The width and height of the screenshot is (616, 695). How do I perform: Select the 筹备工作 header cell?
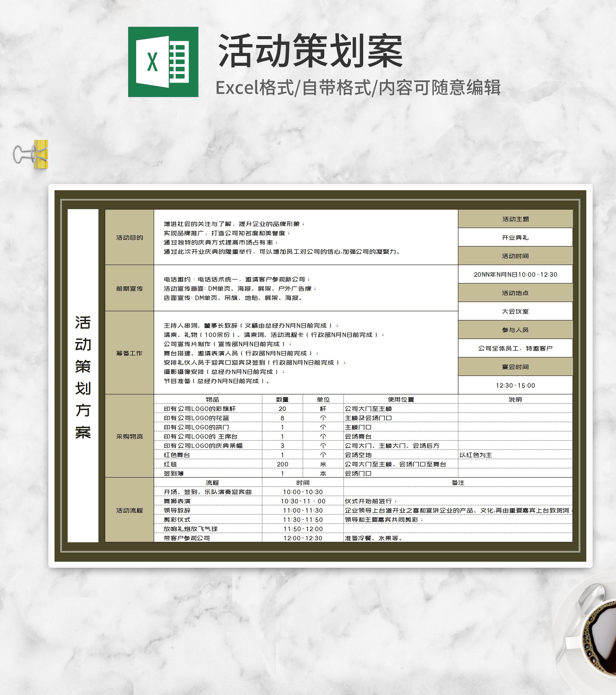point(129,353)
